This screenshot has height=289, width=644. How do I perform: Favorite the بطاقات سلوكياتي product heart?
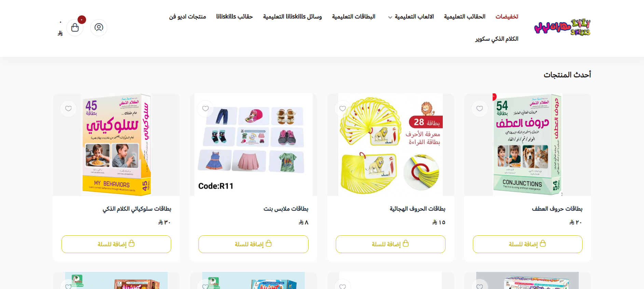tap(68, 109)
